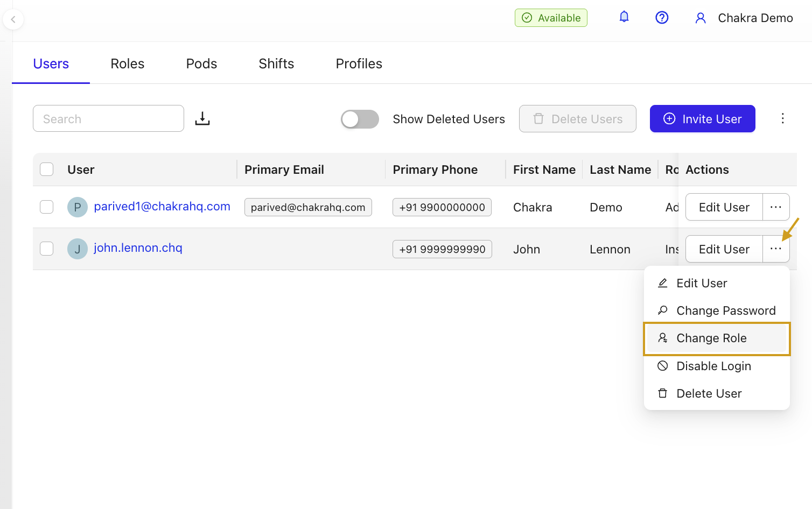This screenshot has width=812, height=509.
Task: Click the download users export icon
Action: tap(202, 118)
